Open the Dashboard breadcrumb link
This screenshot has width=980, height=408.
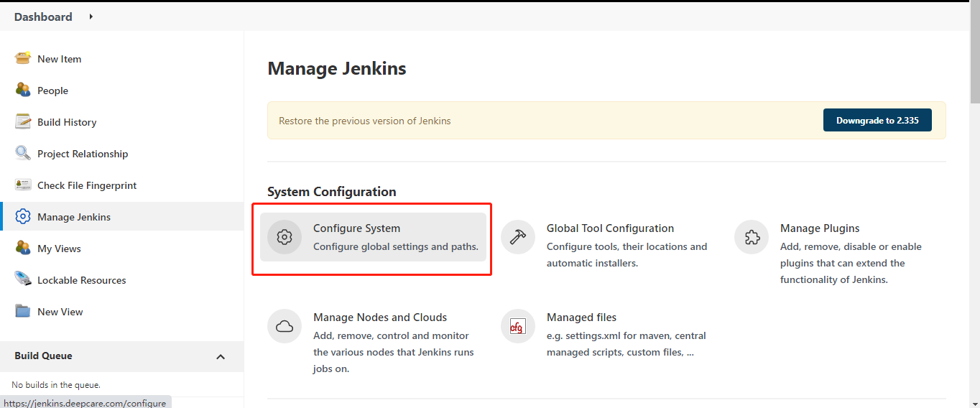tap(43, 17)
